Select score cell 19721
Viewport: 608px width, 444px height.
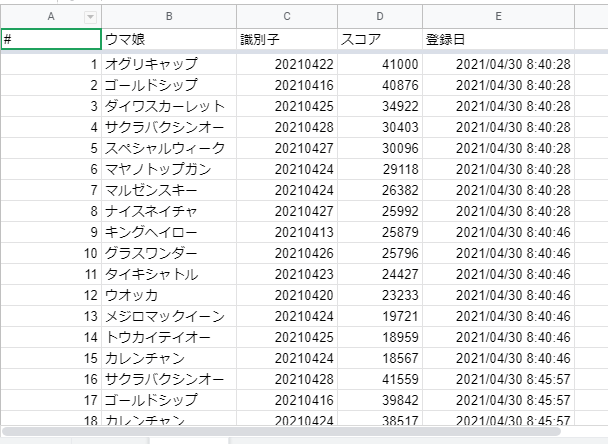[x=380, y=316]
